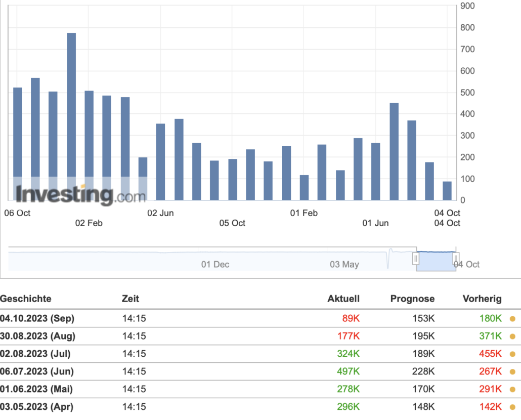This screenshot has height=420, width=521.
Task: Select the 02.08.2023 (Jul) date cell
Action: [x=35, y=354]
